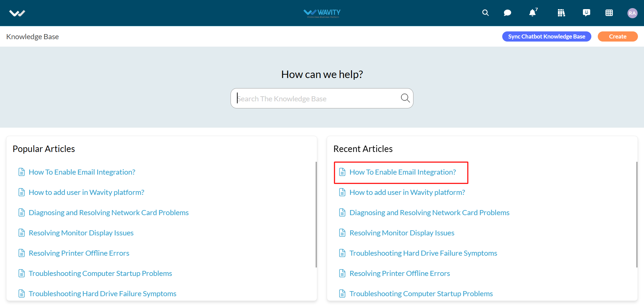Open recent article Resolving Monitor Display Issues

coord(402,233)
